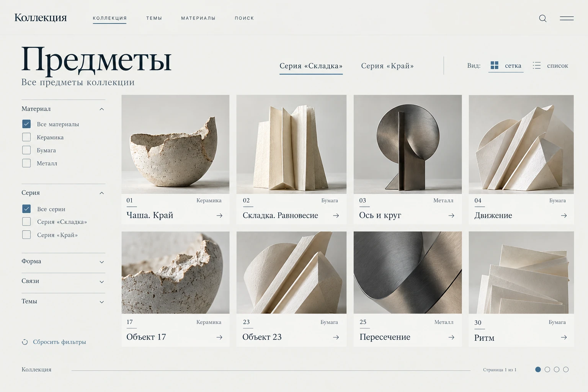Uncheck the Все серии checkbox

click(26, 209)
